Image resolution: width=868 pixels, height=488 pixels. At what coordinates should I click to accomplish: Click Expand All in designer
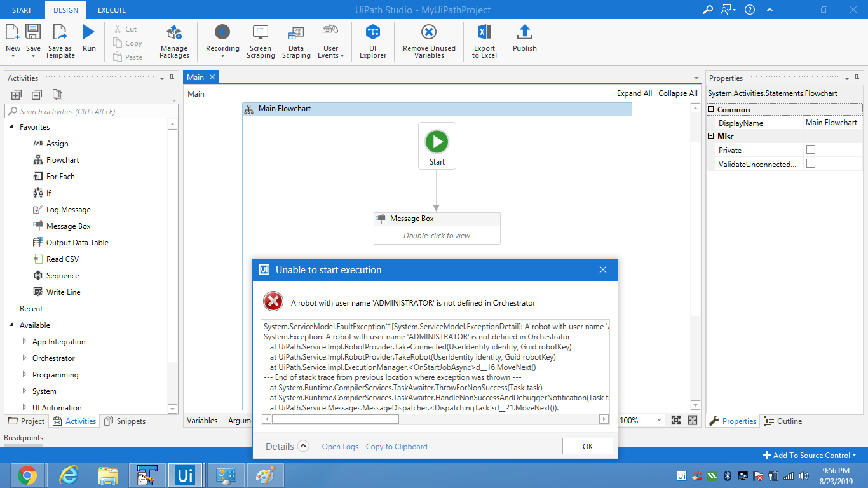634,93
